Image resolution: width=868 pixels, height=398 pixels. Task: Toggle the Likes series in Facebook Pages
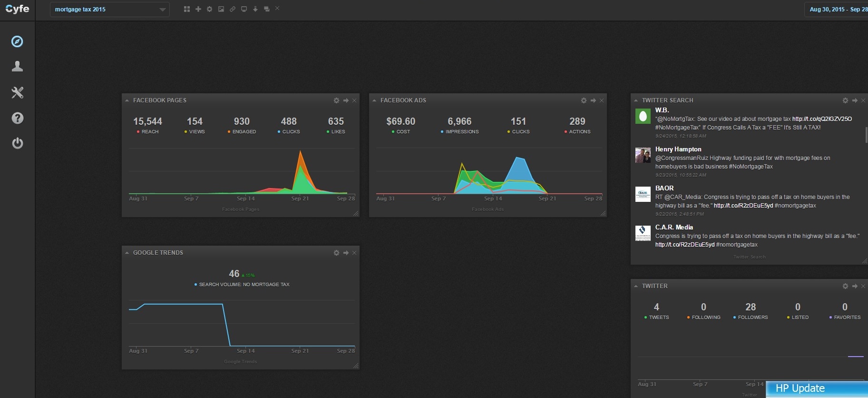pyautogui.click(x=336, y=132)
